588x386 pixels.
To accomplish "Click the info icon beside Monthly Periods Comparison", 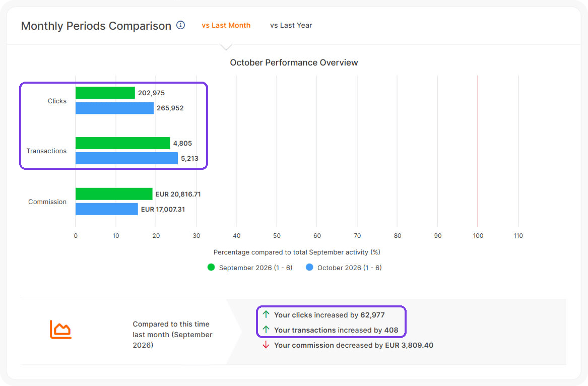I will point(180,25).
